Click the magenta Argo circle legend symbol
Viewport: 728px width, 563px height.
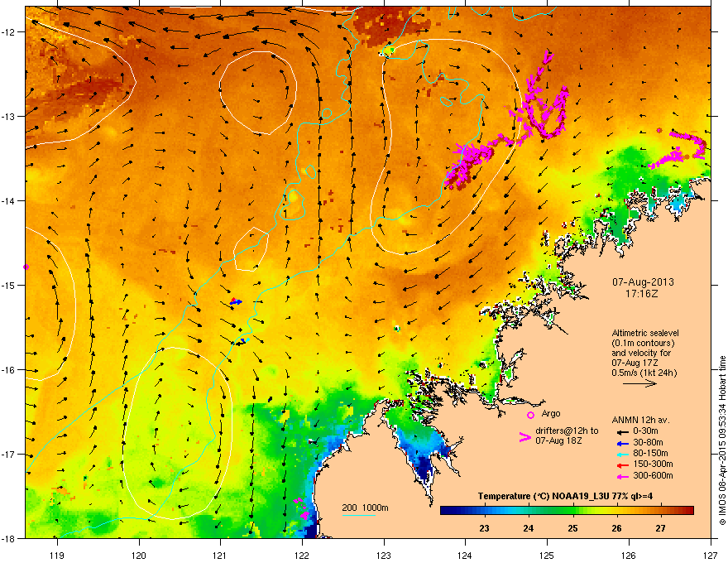[x=530, y=415]
